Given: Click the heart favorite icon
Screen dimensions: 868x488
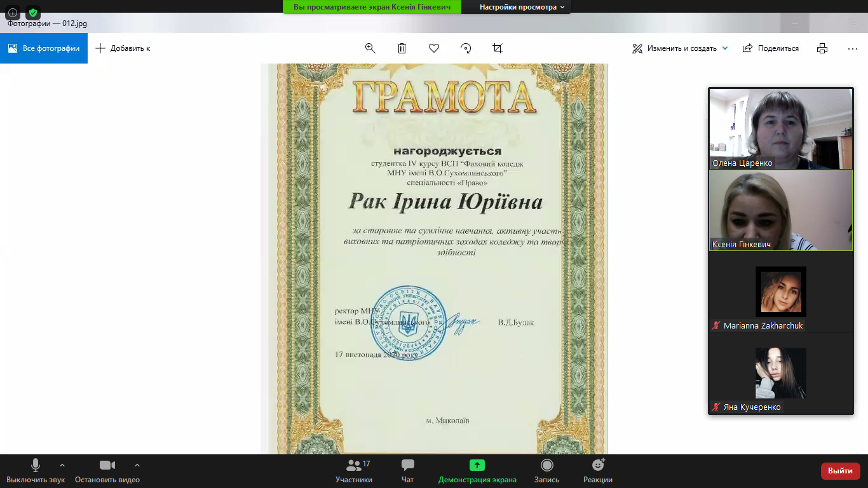Looking at the screenshot, I should coord(434,48).
